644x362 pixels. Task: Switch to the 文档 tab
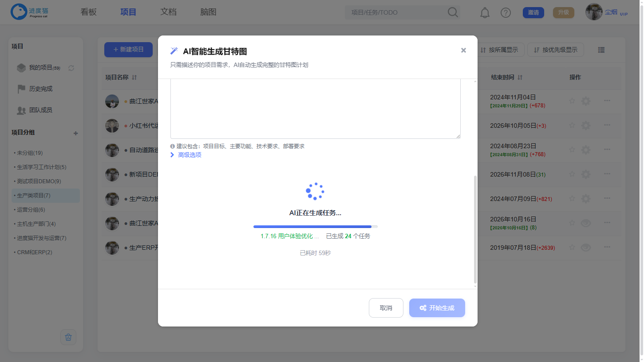pos(168,12)
